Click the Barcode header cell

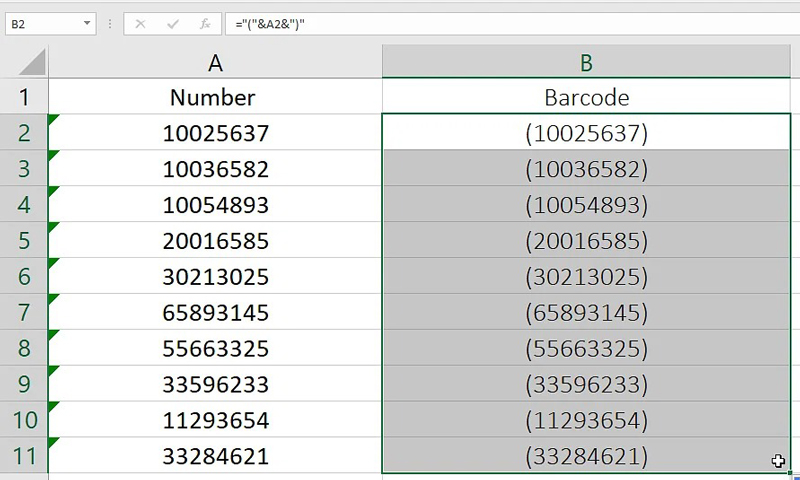point(587,97)
